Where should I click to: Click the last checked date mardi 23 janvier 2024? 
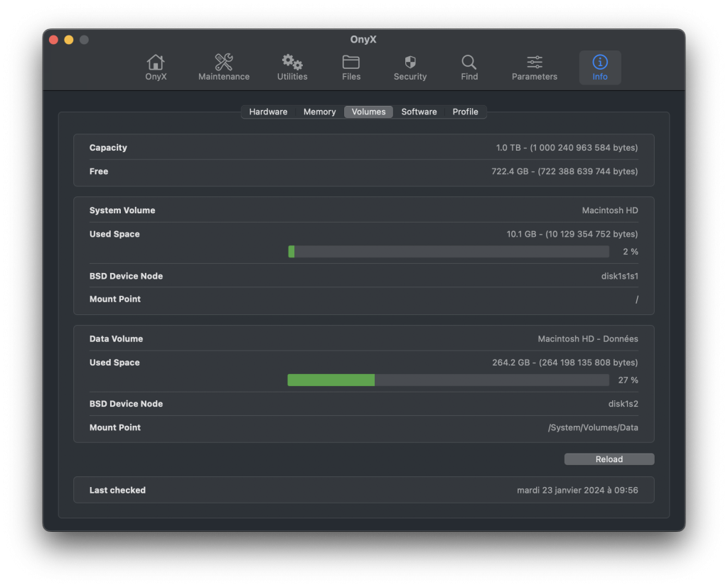click(577, 490)
